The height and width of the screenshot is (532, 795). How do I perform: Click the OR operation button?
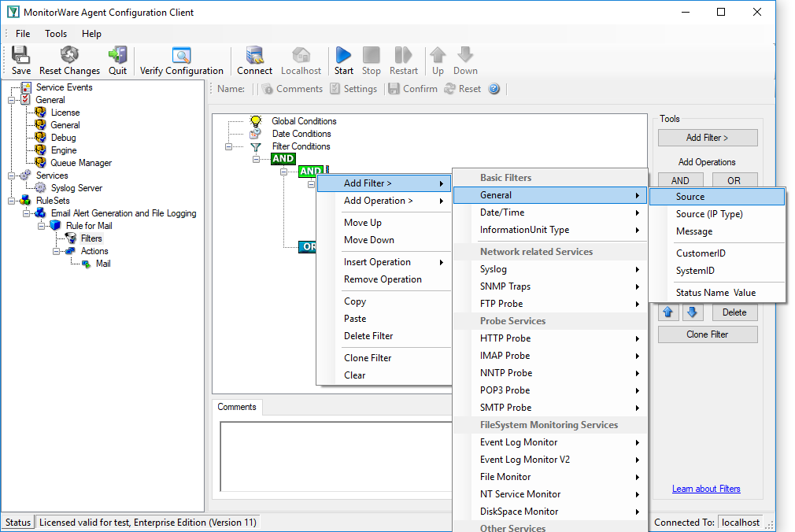734,180
